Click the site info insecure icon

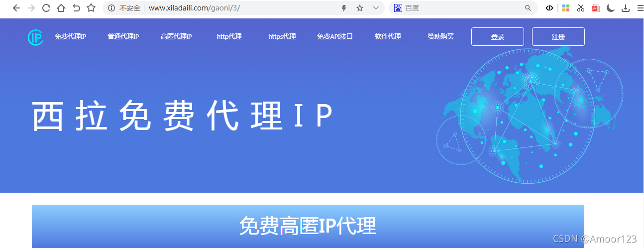[x=111, y=8]
